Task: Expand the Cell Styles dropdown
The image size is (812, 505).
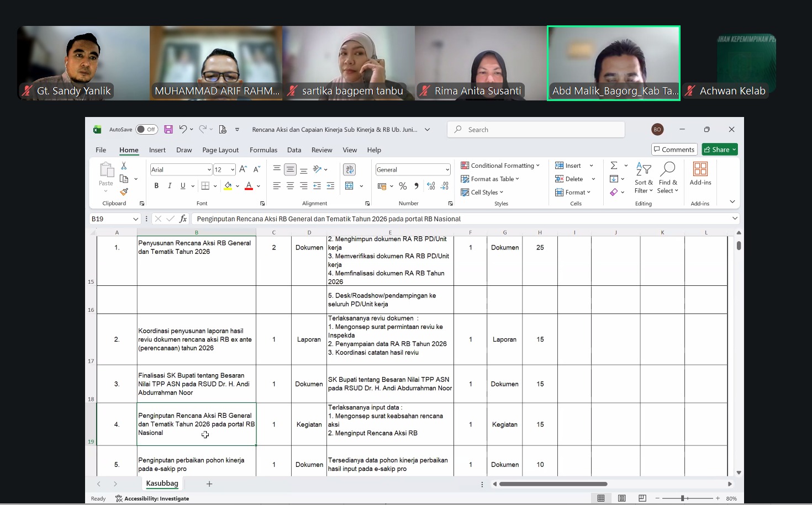Action: click(482, 192)
